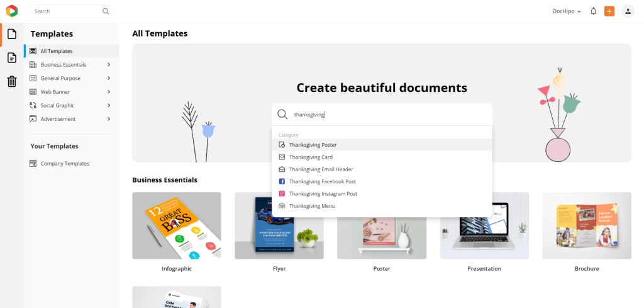Choose Thanksgiving Email Header suggestion
This screenshot has width=644, height=308.
382,169
